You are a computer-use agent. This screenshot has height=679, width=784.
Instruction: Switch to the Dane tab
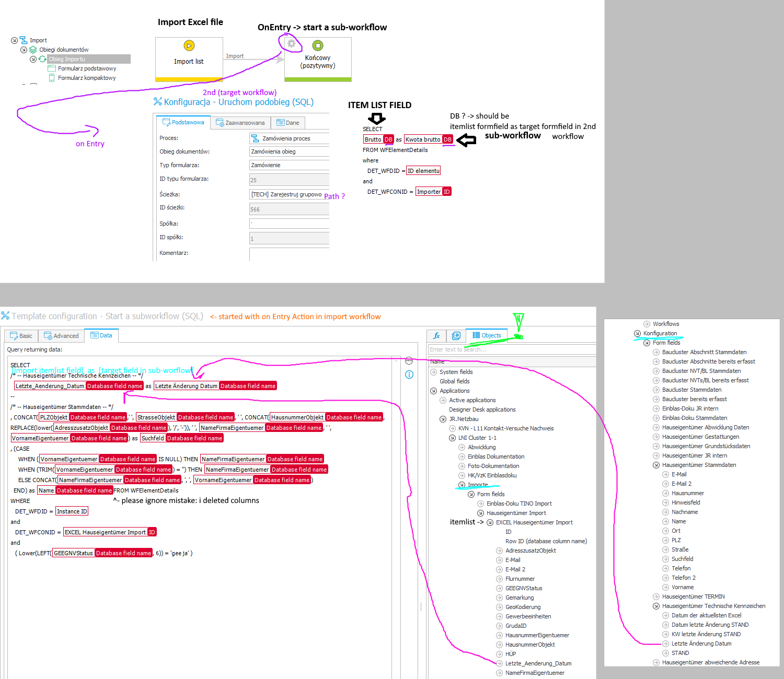(x=288, y=123)
